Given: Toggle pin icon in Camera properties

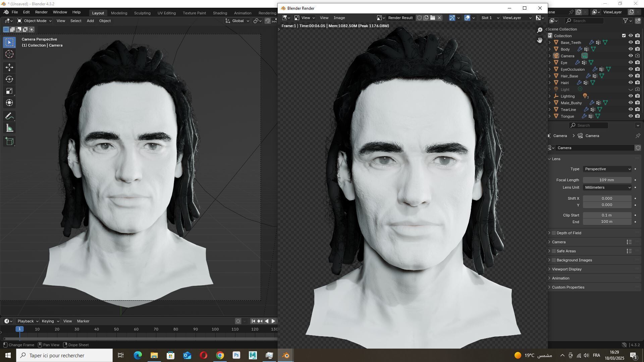Looking at the screenshot, I should pos(638,136).
